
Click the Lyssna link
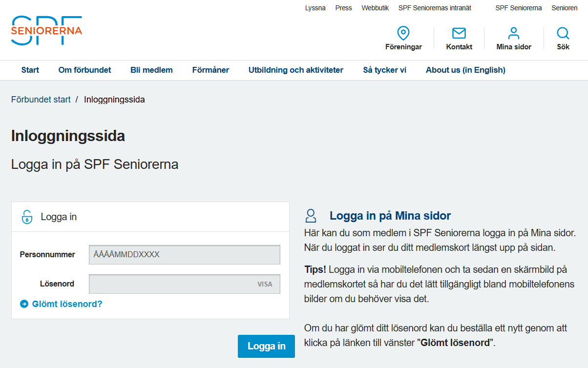point(315,8)
